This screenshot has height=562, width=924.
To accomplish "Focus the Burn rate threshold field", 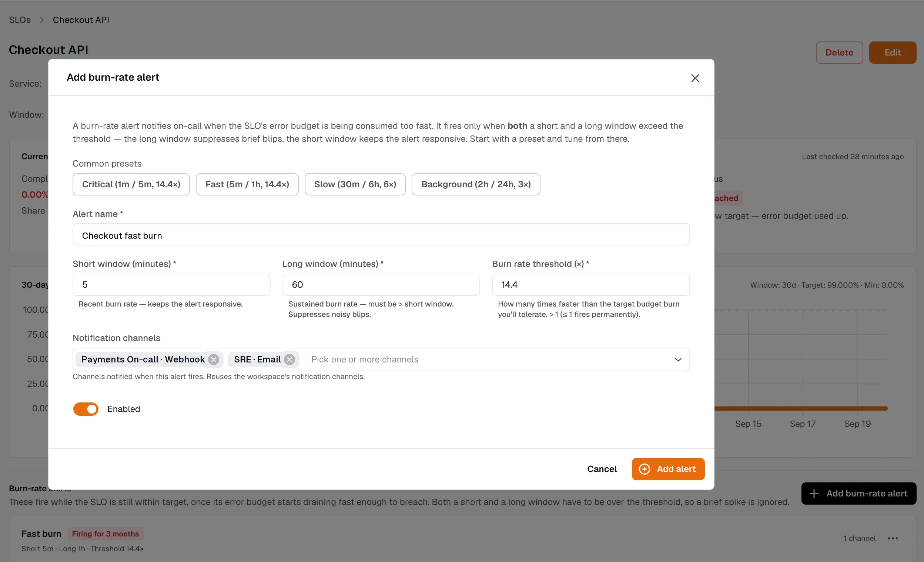I will pyautogui.click(x=590, y=285).
